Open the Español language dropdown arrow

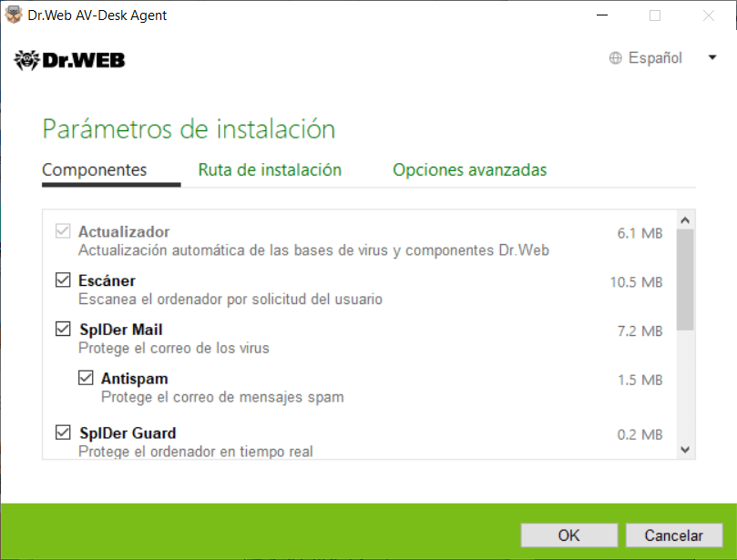712,57
